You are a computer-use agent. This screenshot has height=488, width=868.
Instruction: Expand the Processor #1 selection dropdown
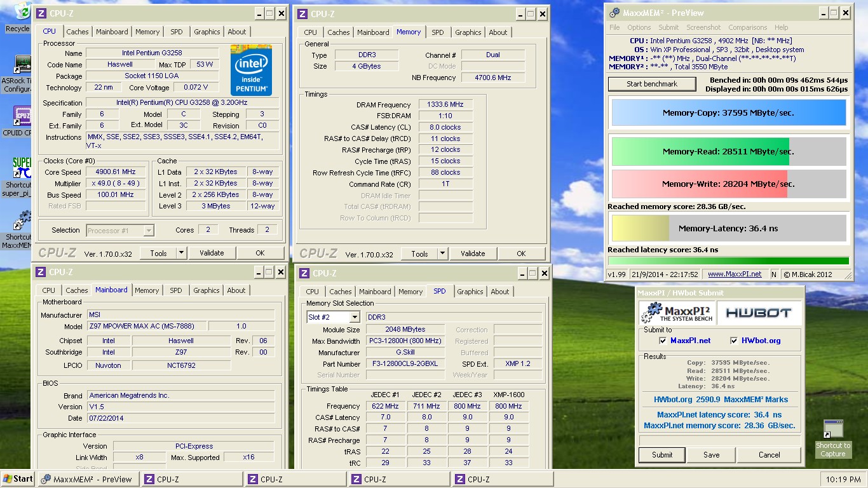(149, 231)
